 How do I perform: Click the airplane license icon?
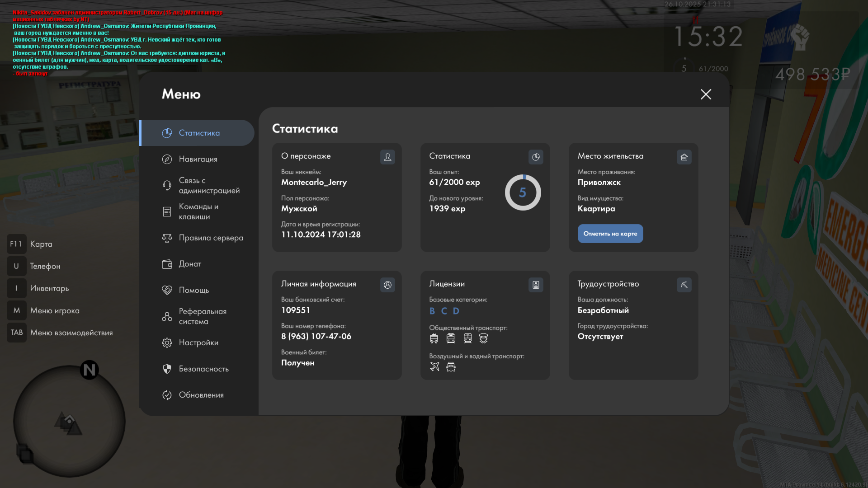pyautogui.click(x=434, y=366)
